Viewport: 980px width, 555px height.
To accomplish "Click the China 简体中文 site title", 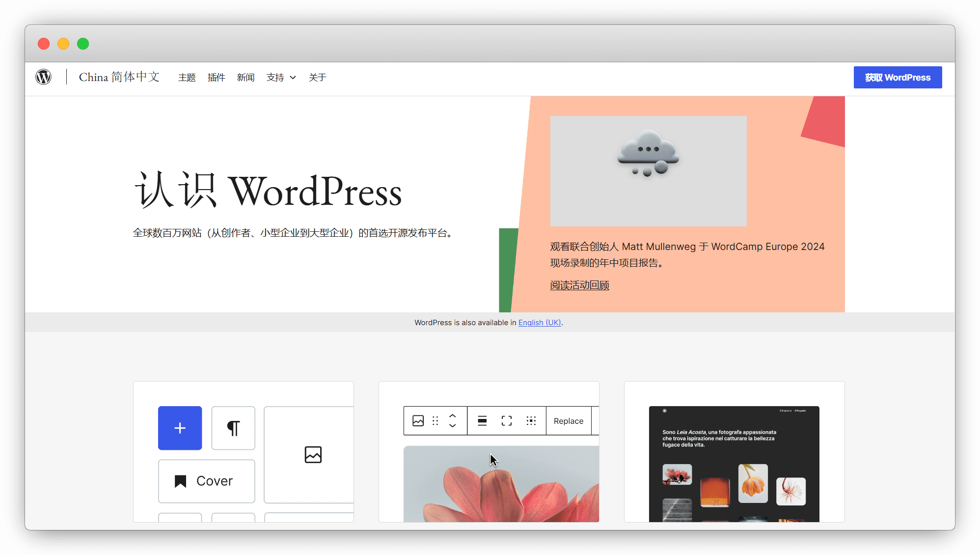I will [119, 77].
